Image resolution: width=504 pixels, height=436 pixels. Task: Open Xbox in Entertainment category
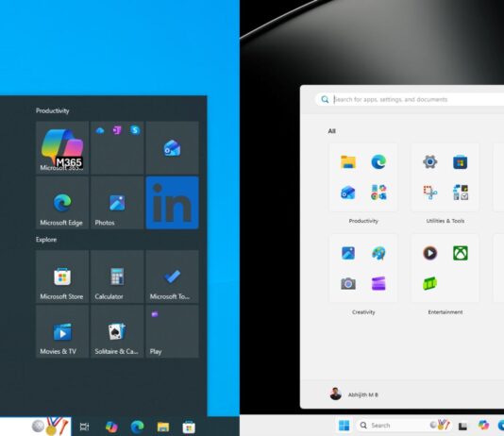tap(461, 253)
